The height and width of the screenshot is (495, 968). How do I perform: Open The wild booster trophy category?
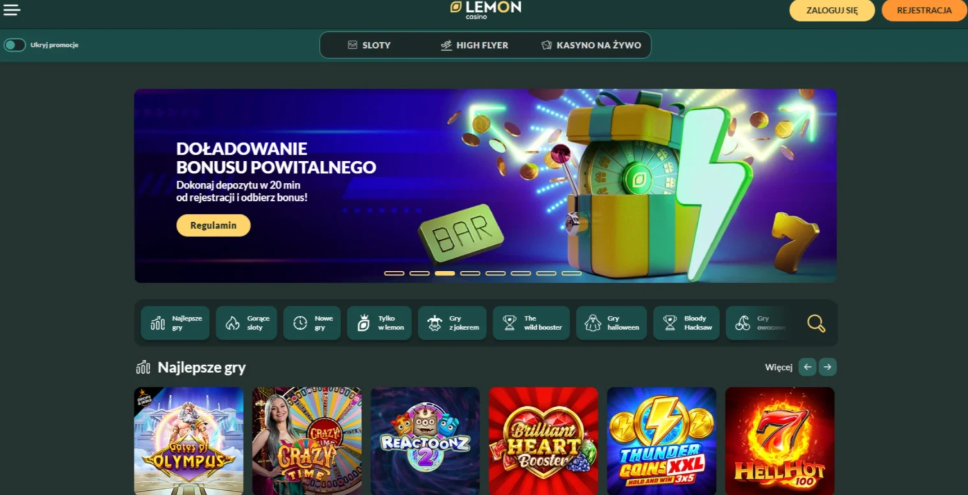(531, 323)
